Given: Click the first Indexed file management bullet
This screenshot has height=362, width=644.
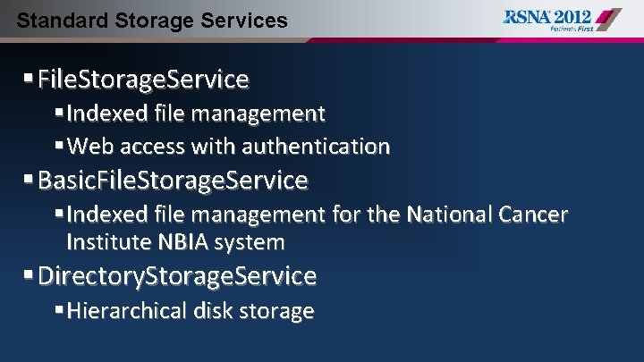Looking at the screenshot, I should coord(59,112).
